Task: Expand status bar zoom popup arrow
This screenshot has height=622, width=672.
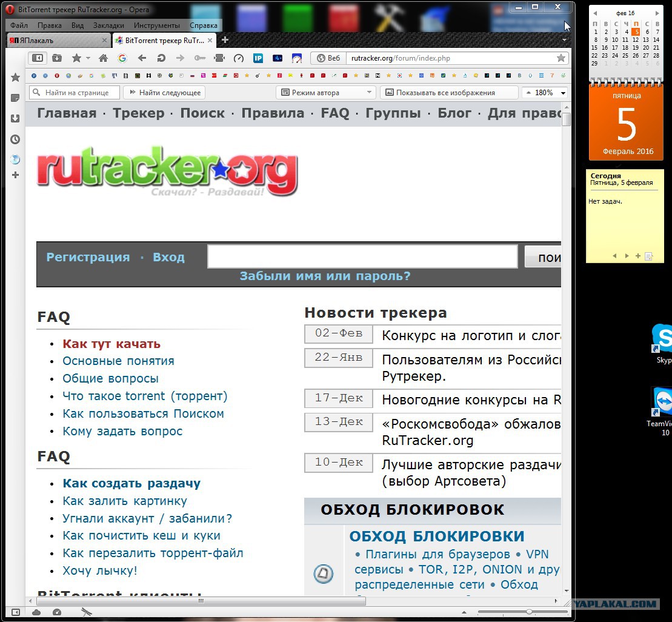Action: point(464,612)
